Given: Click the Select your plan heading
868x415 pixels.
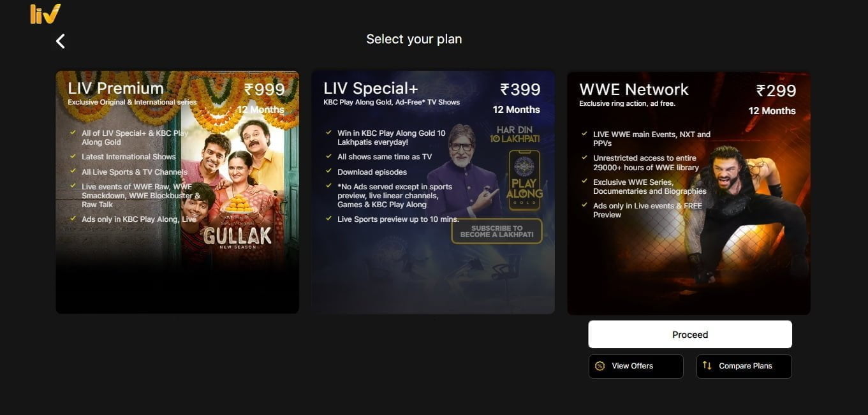Looking at the screenshot, I should pyautogui.click(x=414, y=39).
